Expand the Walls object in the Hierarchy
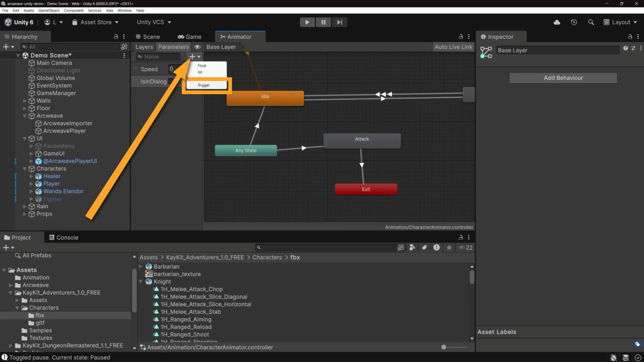Screen dimensions: 644x362 coord(24,101)
